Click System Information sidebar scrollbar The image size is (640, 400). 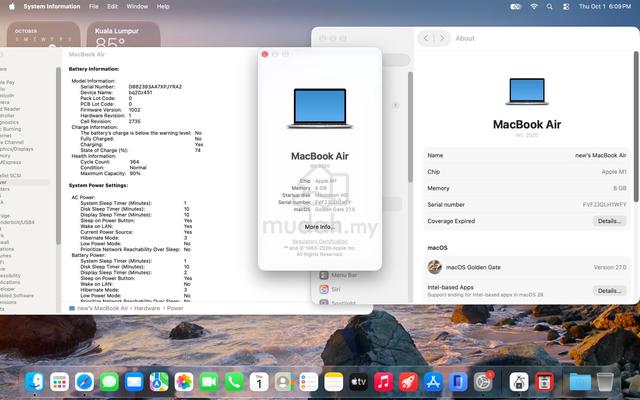click(58, 156)
